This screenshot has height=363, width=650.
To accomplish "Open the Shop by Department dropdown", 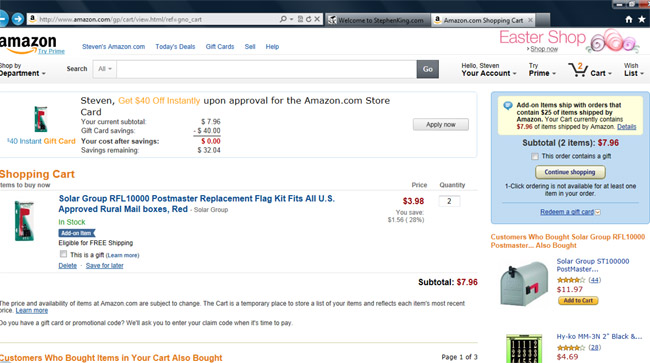I will click(x=22, y=69).
